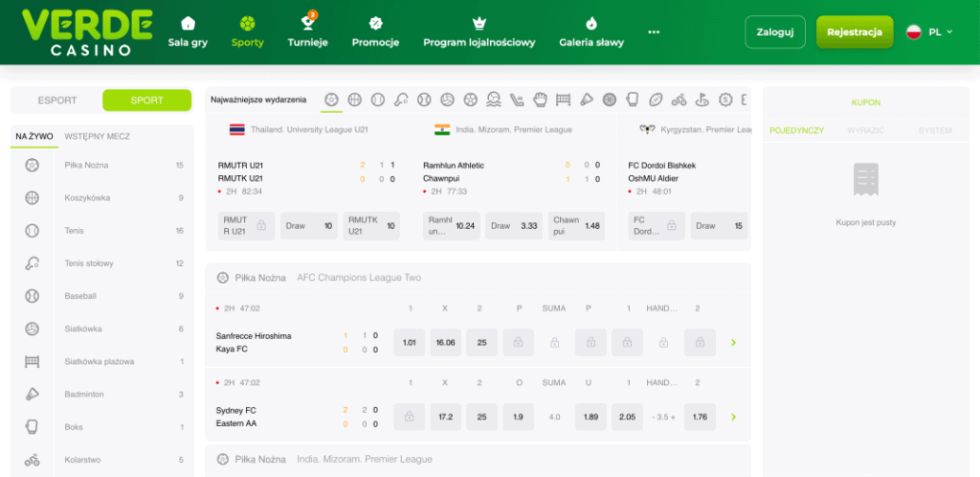Select the rugby ball icon in the top sports bar

(x=656, y=100)
